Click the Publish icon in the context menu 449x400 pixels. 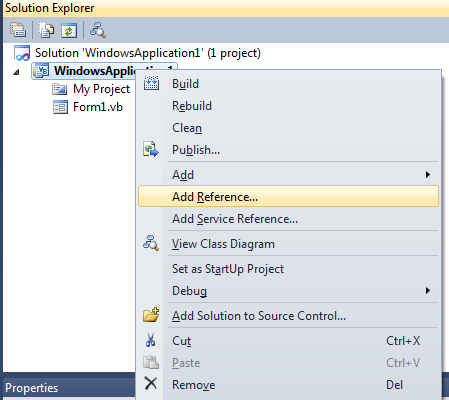(151, 149)
